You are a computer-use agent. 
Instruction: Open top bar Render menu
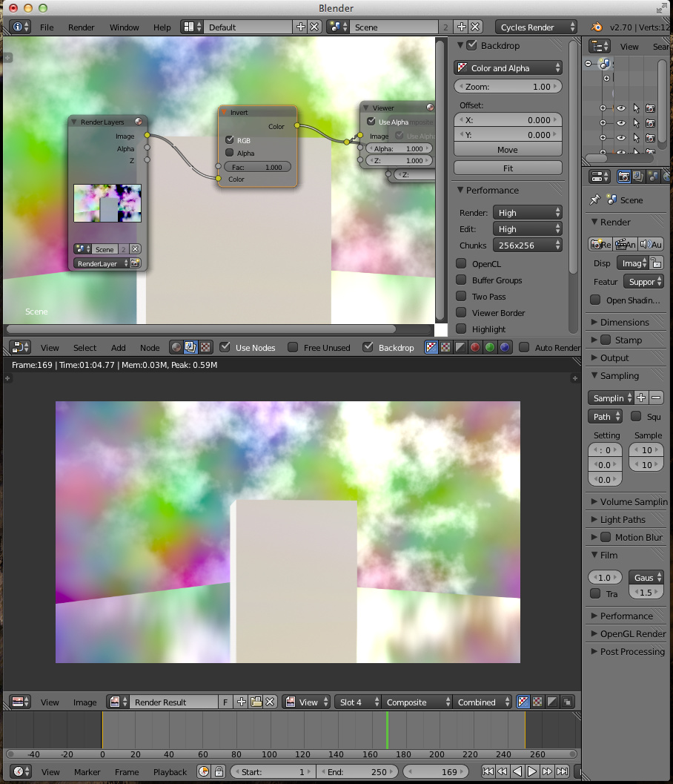click(81, 27)
